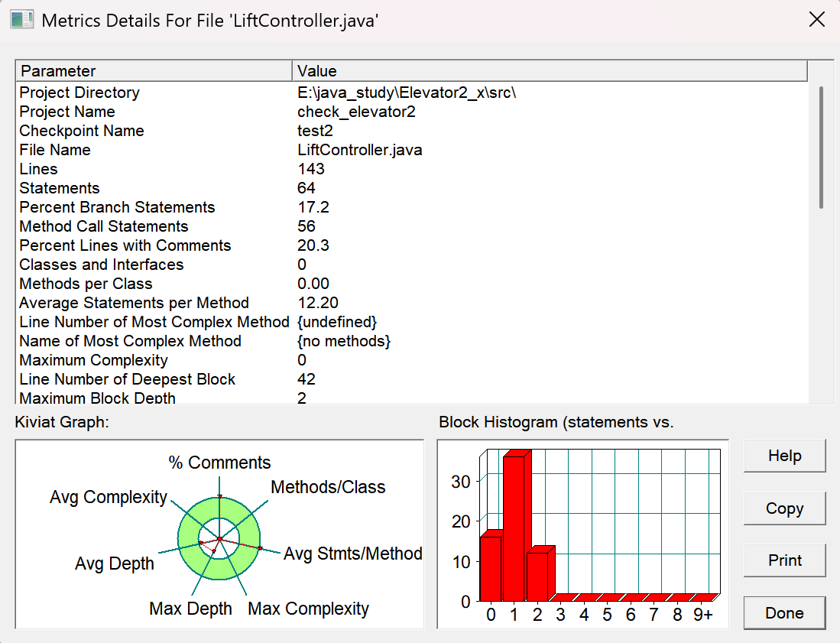Click the Statements value 64
Screen dimensions: 840x643
tap(306, 188)
